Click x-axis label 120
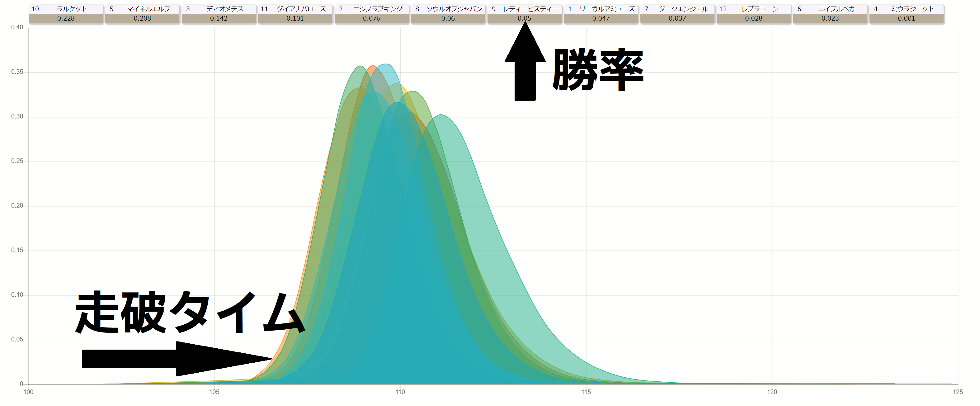Image resolution: width=980 pixels, height=406 pixels. pyautogui.click(x=772, y=392)
